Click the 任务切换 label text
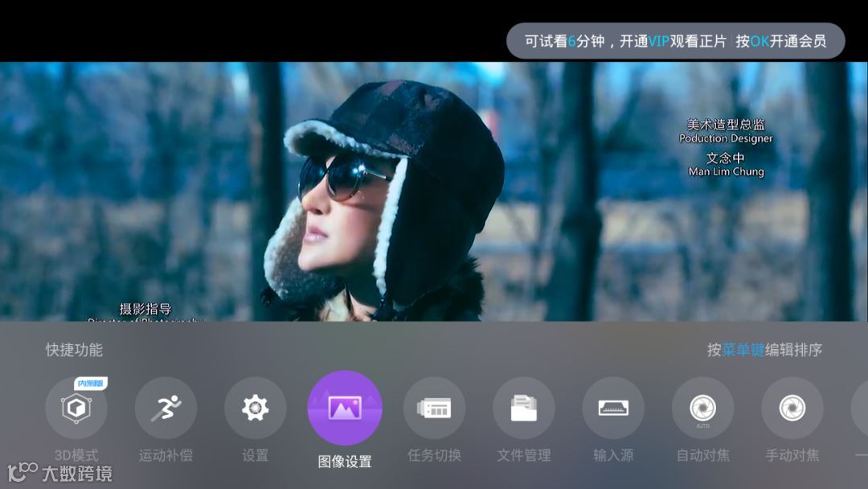The height and width of the screenshot is (489, 868). click(x=435, y=455)
